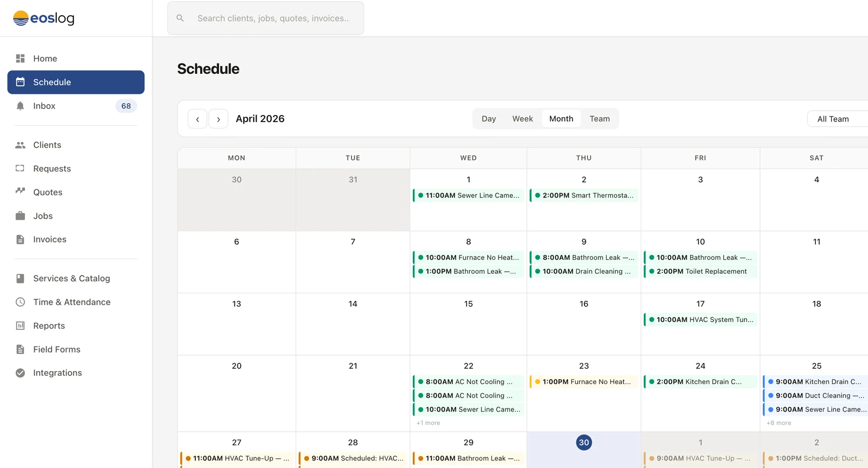This screenshot has width=868, height=468.
Task: Expand +1 more events on April 22
Action: pos(428,423)
